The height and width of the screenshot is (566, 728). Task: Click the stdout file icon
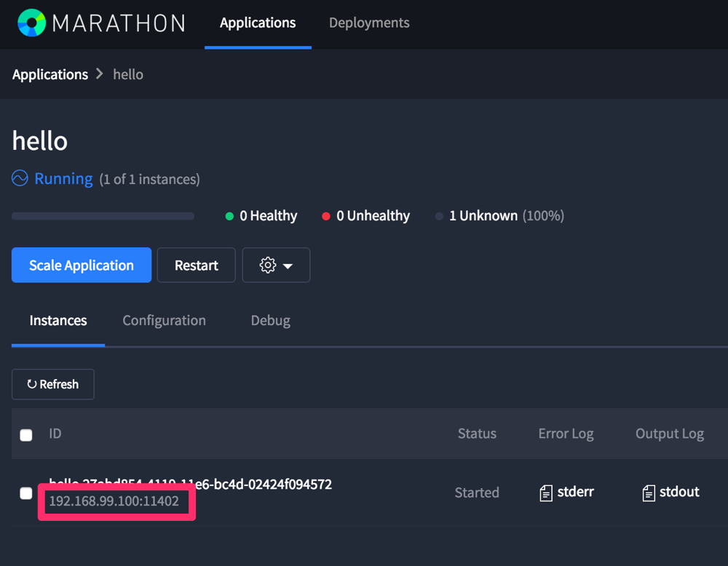[x=649, y=493]
